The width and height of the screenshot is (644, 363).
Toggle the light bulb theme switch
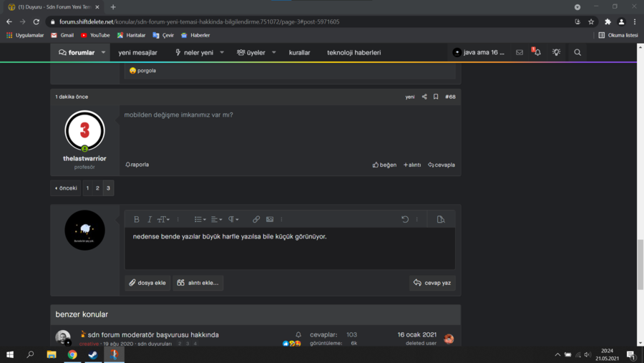[x=556, y=52]
